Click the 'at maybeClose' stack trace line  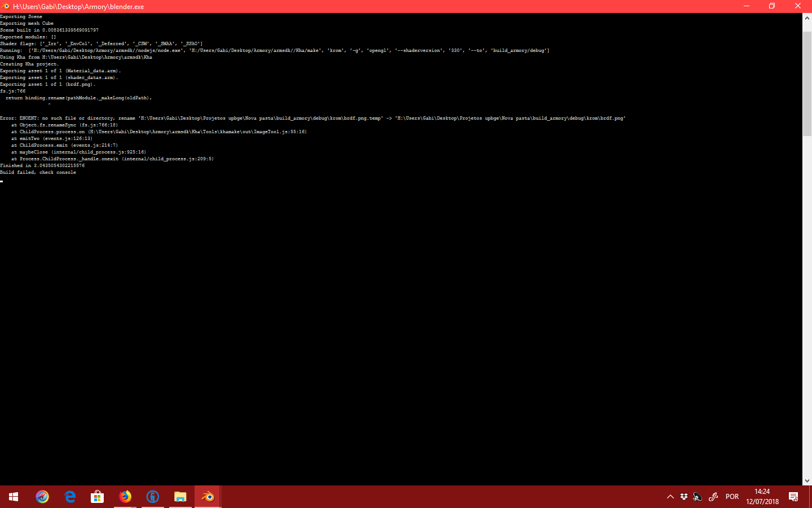click(78, 152)
